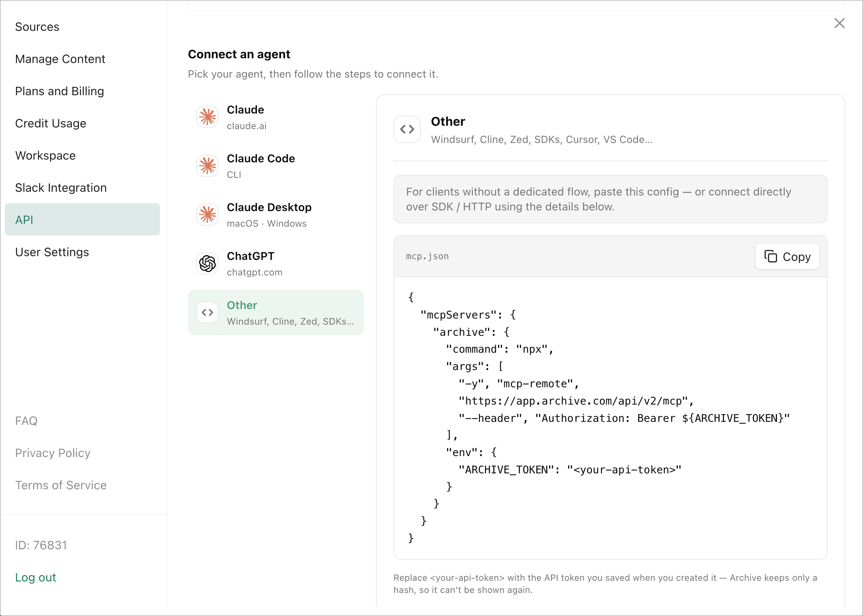Click the code brackets icon in the Other list row
This screenshot has width=863, height=616.
point(207,312)
